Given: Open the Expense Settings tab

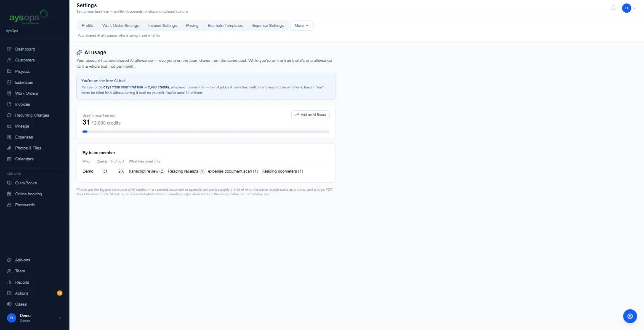Looking at the screenshot, I should 268,26.
